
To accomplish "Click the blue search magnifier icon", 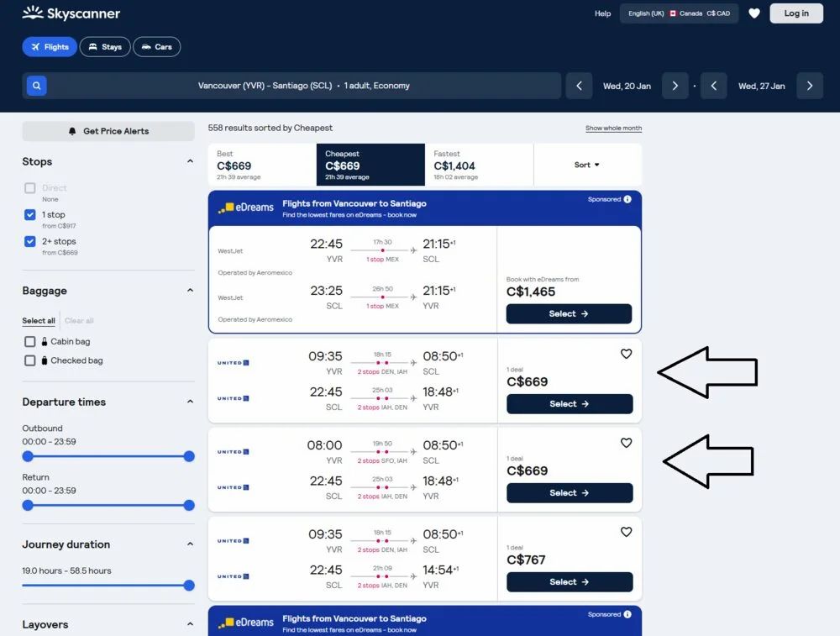I will 36,86.
